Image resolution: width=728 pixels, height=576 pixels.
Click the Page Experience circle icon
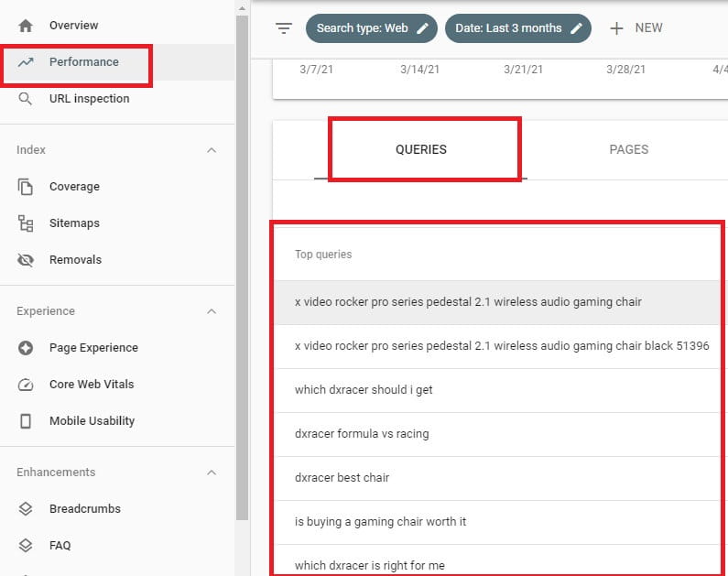(26, 348)
